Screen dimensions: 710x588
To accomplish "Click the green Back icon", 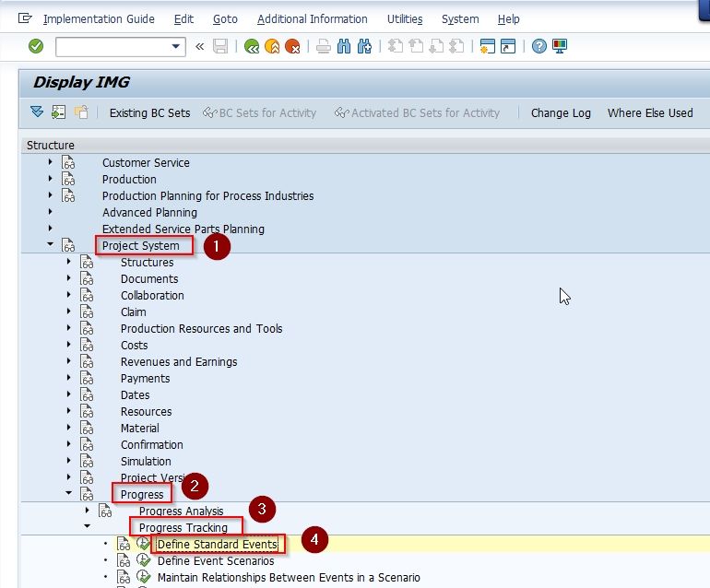I will tap(252, 46).
